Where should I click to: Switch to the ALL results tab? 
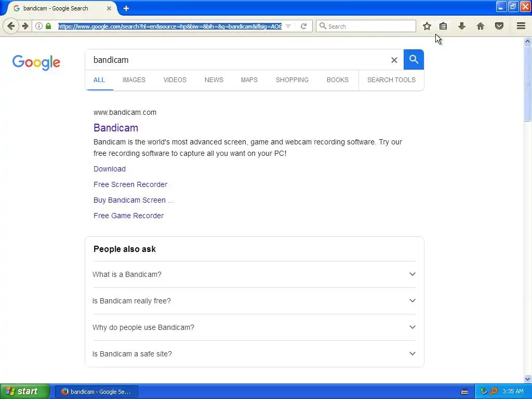99,79
